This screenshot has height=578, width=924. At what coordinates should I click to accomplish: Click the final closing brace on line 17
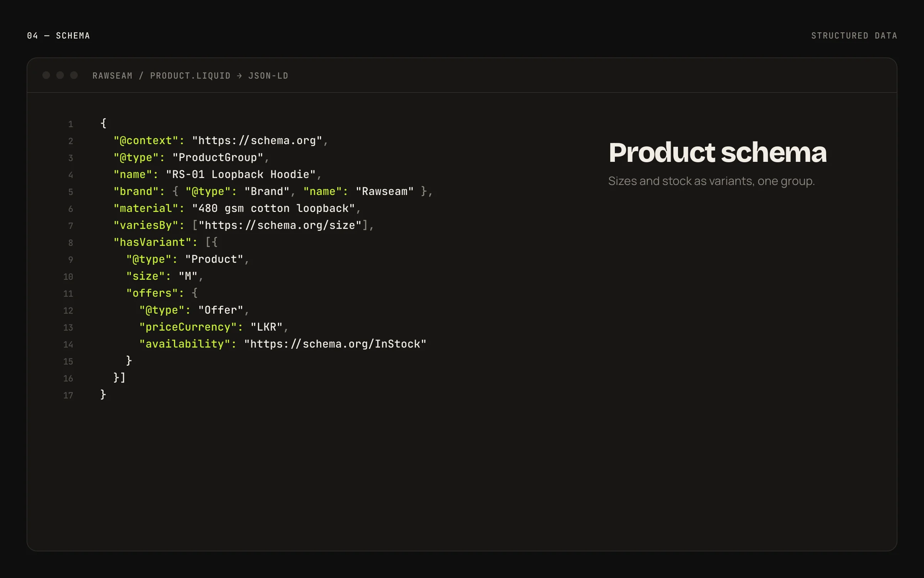103,395
